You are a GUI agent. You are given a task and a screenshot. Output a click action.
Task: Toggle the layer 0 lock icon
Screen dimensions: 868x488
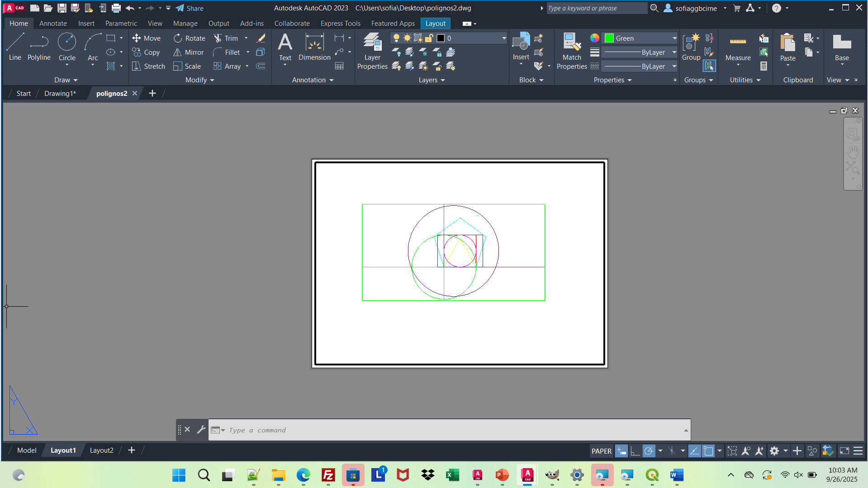point(429,38)
